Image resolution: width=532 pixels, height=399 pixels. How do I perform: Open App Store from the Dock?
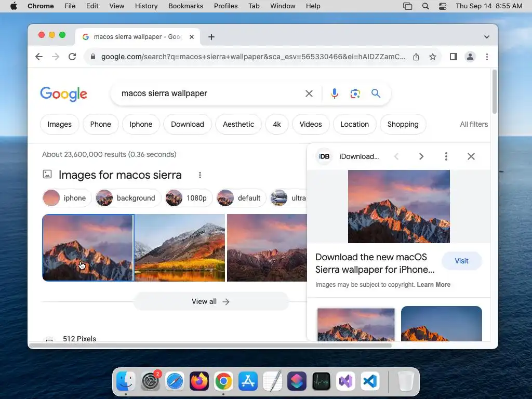coord(248,381)
